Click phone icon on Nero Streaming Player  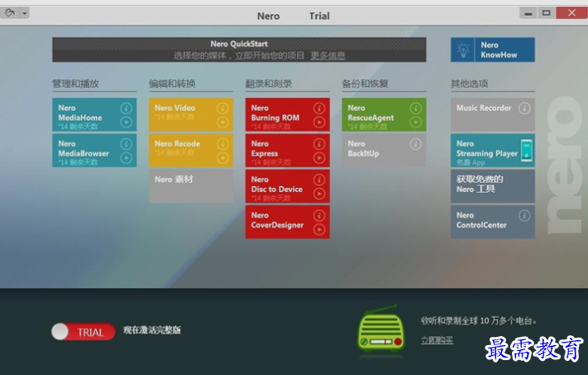(x=527, y=151)
